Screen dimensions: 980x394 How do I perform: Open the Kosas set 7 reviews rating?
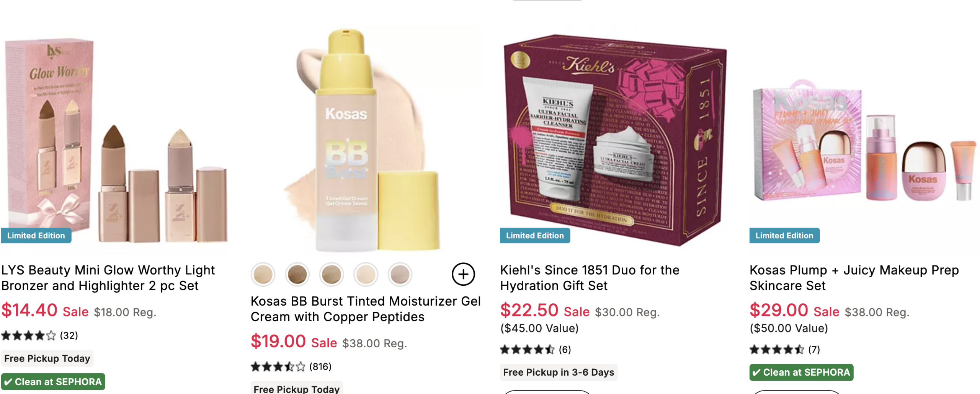coord(785,349)
